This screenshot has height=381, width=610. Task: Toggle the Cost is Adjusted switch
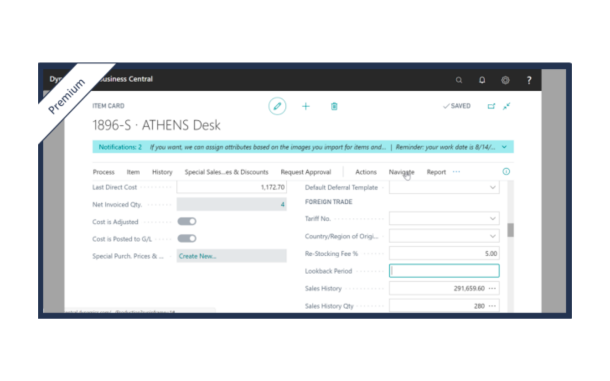point(187,221)
